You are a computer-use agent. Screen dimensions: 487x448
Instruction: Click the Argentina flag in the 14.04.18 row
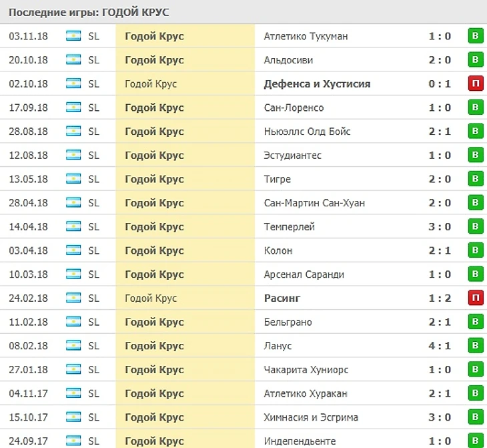[x=73, y=227]
